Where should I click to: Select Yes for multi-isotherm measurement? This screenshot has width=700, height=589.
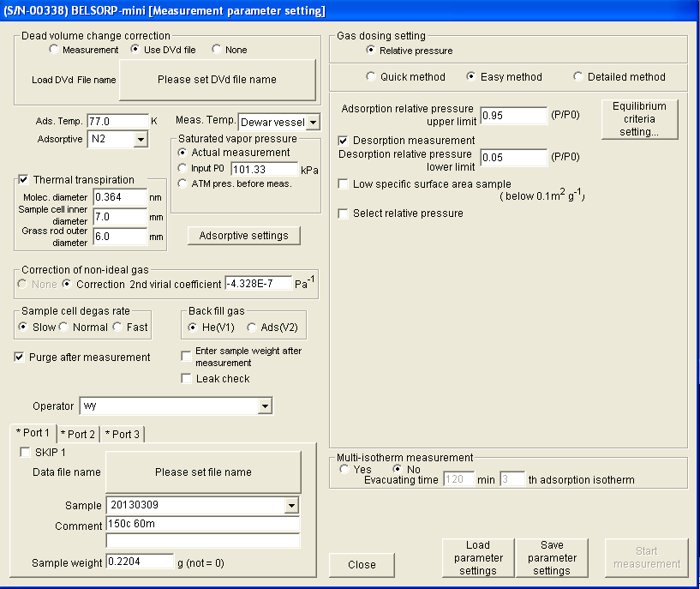click(344, 469)
